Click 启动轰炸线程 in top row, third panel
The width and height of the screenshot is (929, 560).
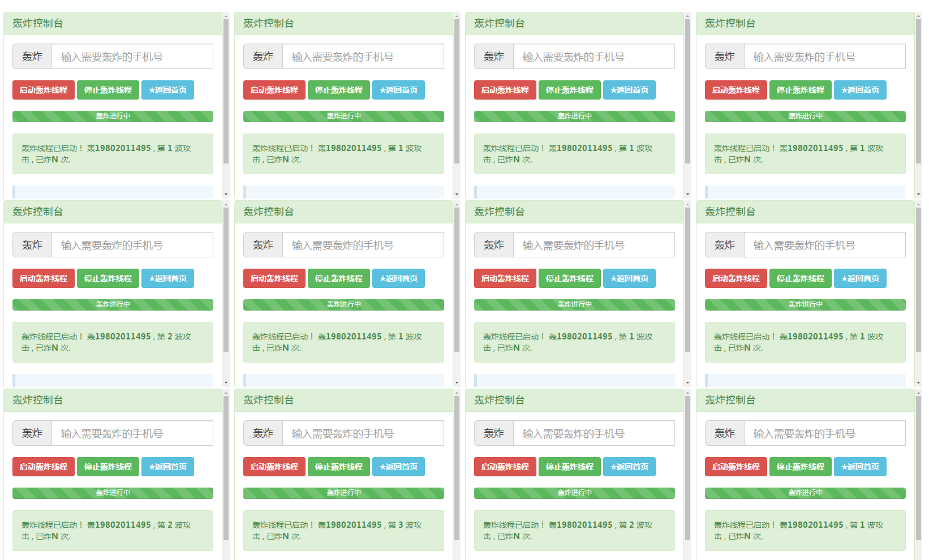click(505, 90)
